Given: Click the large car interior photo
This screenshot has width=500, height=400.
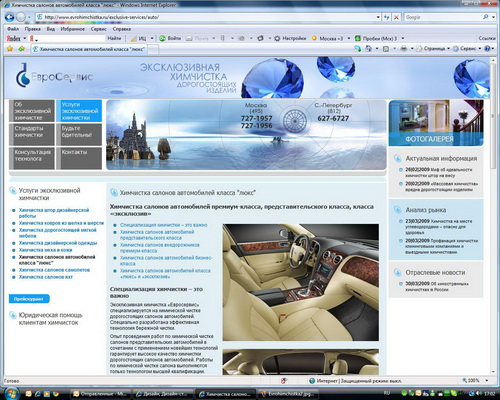Looking at the screenshot, I should click(x=301, y=282).
